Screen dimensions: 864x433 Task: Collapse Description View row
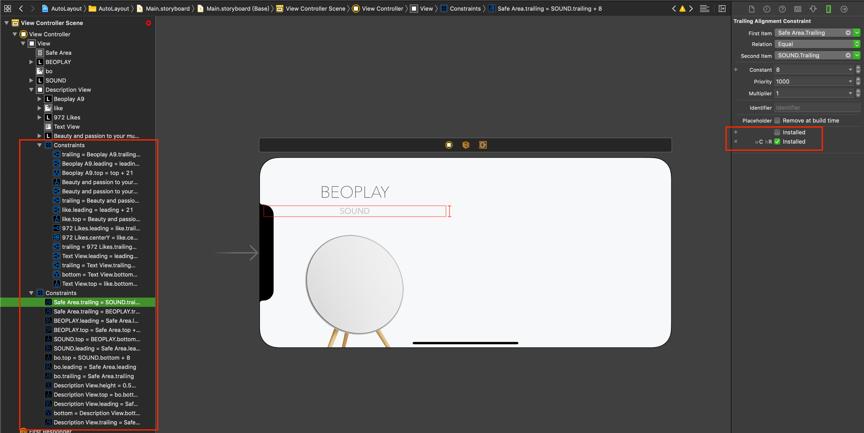[31, 90]
